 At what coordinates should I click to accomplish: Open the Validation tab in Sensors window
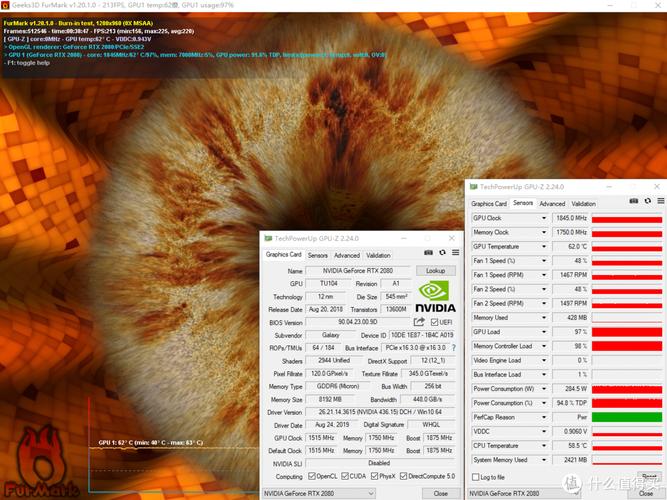click(583, 204)
